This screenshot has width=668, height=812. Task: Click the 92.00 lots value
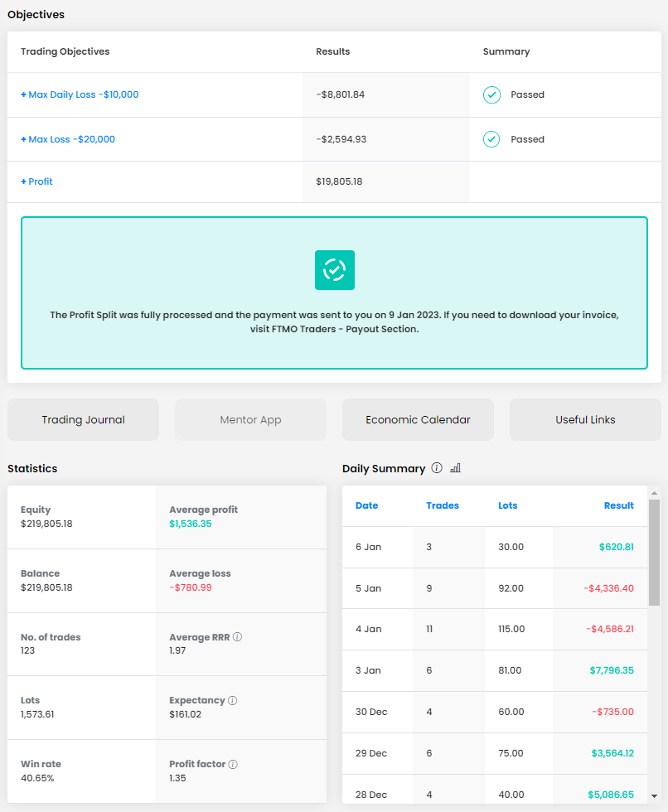click(x=511, y=588)
